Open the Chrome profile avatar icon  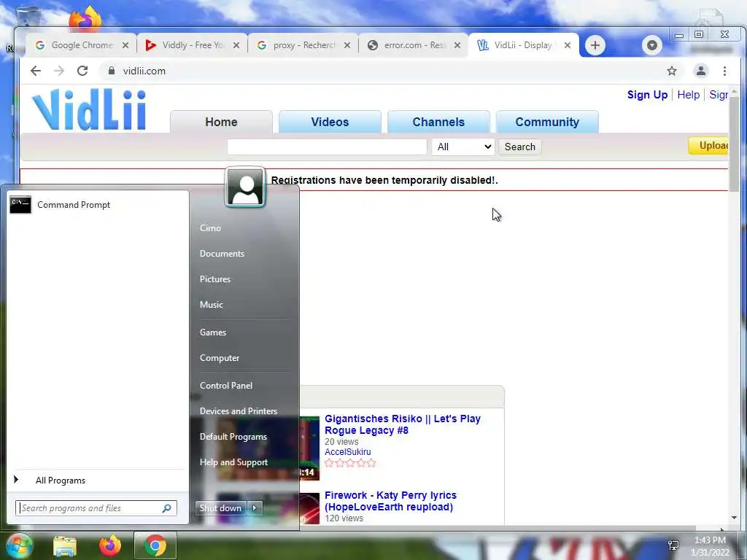click(701, 71)
